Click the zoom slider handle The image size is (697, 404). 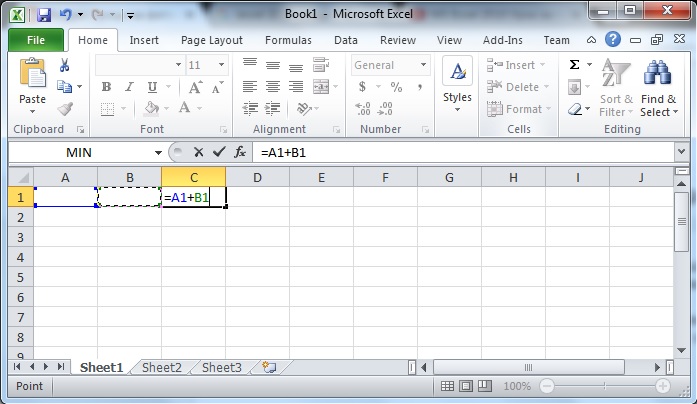point(605,386)
